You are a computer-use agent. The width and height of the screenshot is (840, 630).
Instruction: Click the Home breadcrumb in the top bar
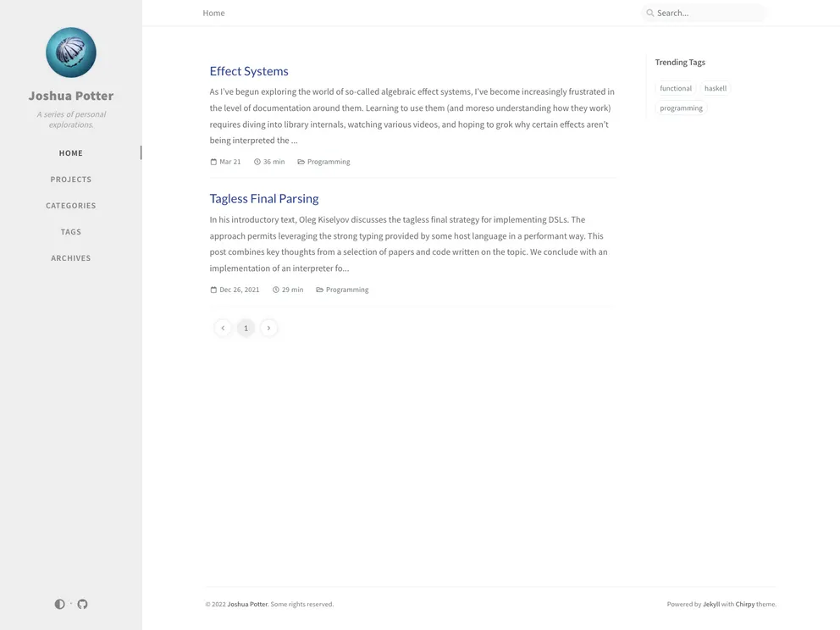[x=213, y=13]
